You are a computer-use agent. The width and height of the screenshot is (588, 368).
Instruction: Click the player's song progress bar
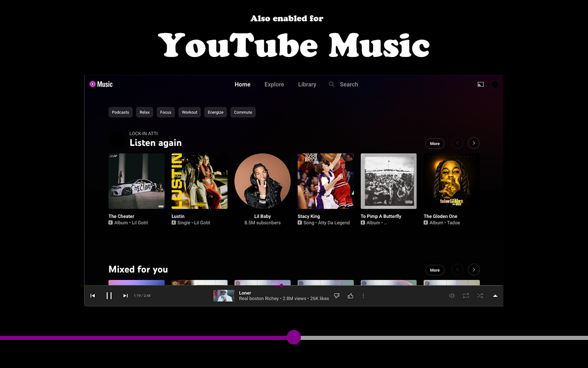click(294, 286)
